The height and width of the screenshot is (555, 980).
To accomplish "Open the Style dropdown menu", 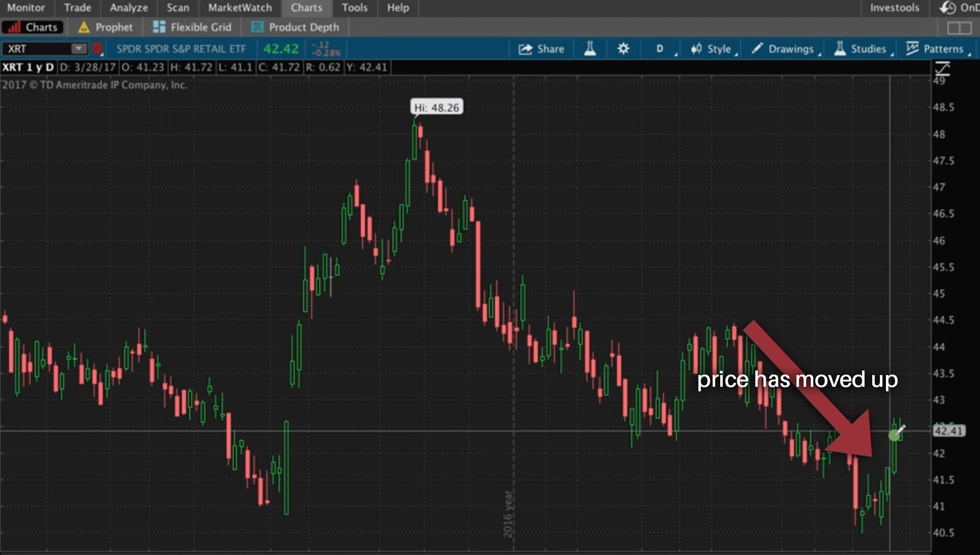I will click(713, 49).
